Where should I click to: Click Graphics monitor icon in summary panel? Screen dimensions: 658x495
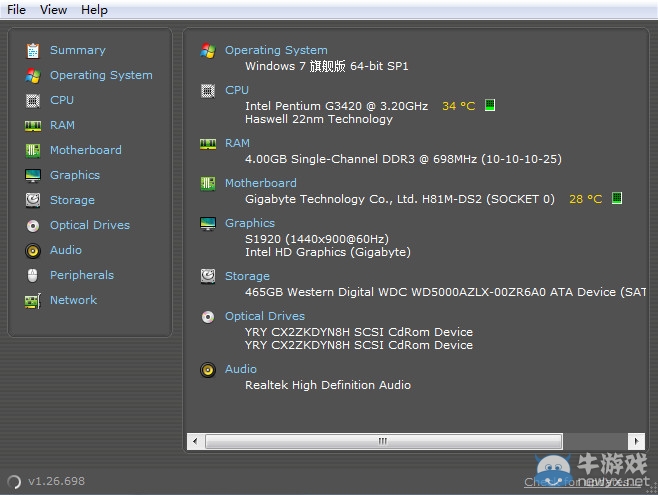coord(208,224)
